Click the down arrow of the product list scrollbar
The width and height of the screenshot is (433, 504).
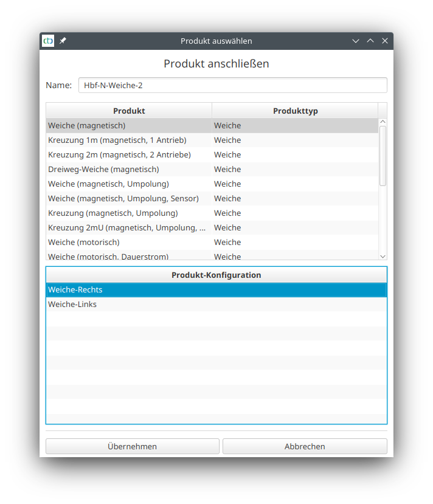point(383,256)
